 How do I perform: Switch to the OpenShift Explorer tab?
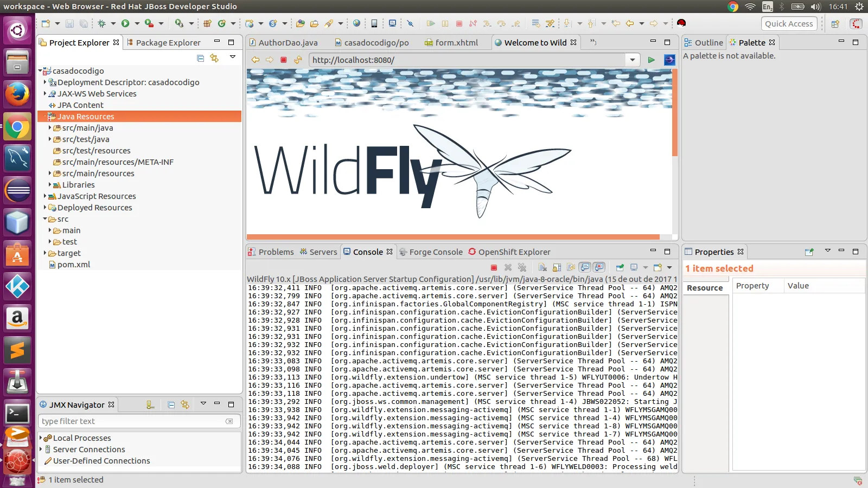(x=509, y=252)
